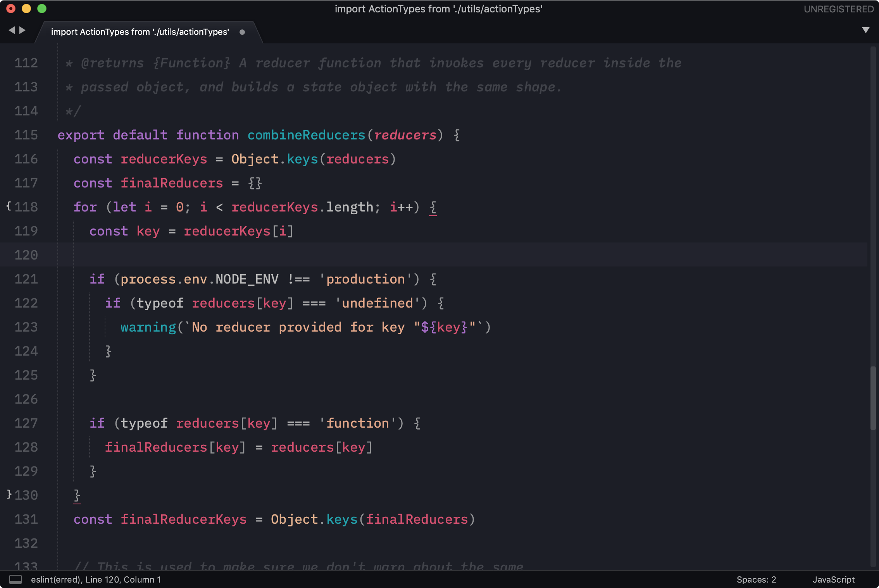Image resolution: width=879 pixels, height=588 pixels.
Task: Open the tab list dropdown triangle
Action: 865,30
